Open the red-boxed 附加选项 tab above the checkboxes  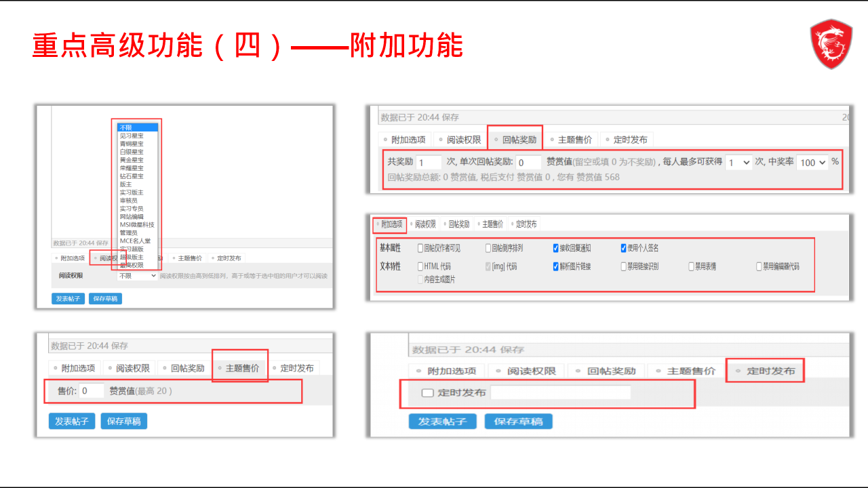389,224
